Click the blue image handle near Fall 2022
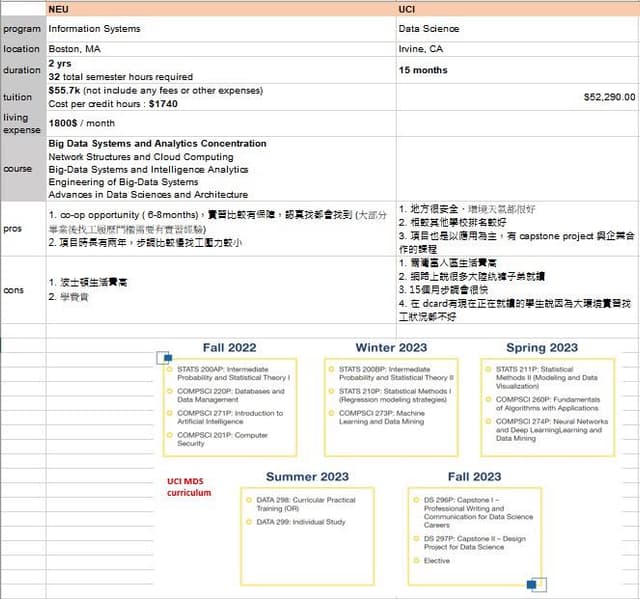The image size is (640, 599). pos(167,358)
